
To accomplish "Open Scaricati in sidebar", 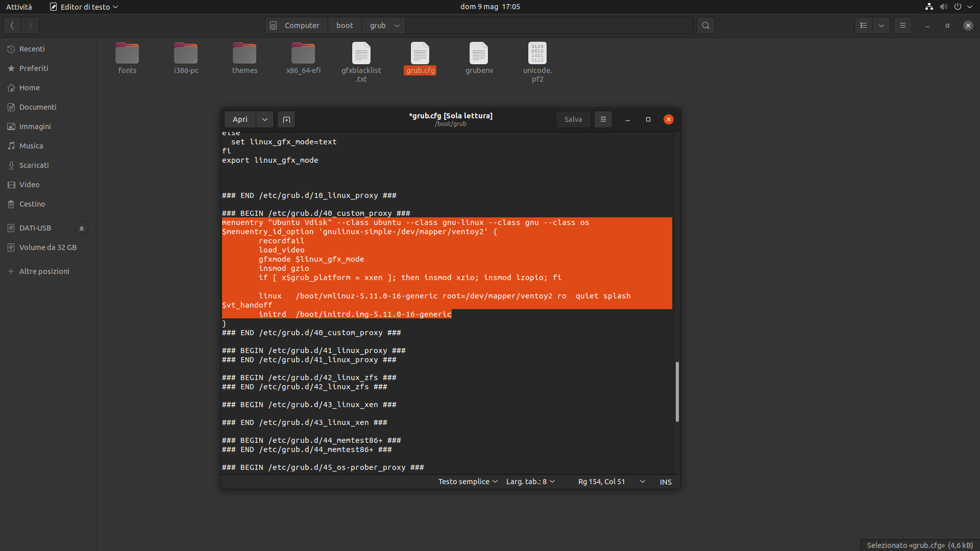I will pos(48,165).
